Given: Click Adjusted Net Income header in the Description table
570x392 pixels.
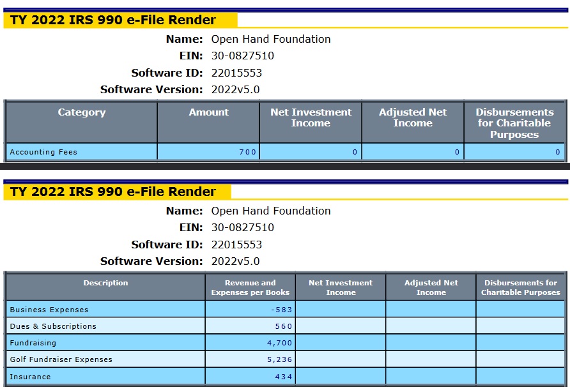Looking at the screenshot, I should point(431,287).
